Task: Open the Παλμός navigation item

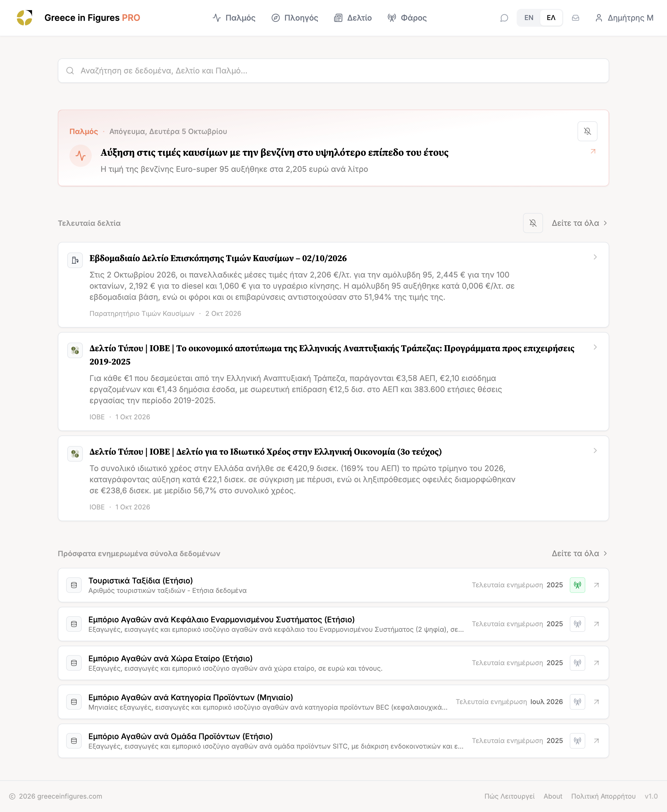Action: 234,18
